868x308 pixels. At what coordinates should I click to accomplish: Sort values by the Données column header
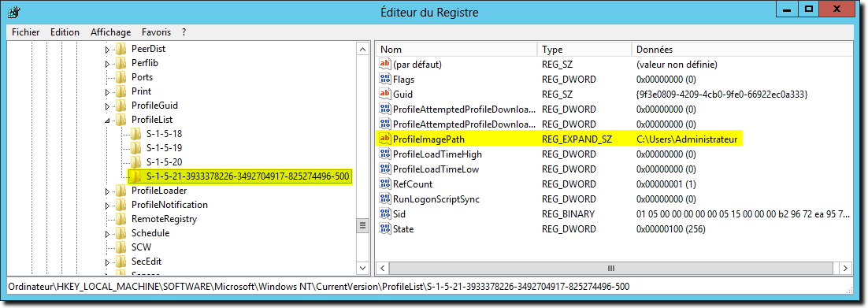(x=742, y=50)
